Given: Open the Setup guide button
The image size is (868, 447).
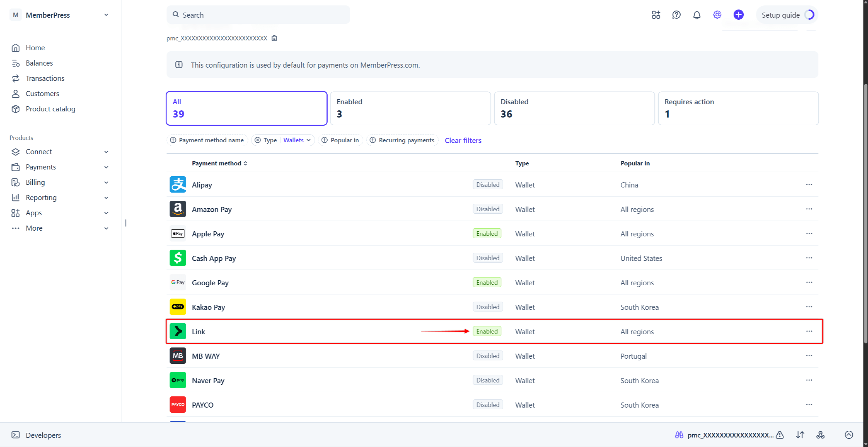Looking at the screenshot, I should click(787, 15).
